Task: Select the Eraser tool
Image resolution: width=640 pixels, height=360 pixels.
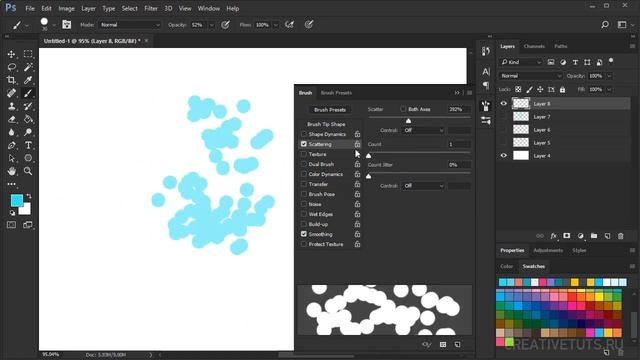Action: (11, 119)
